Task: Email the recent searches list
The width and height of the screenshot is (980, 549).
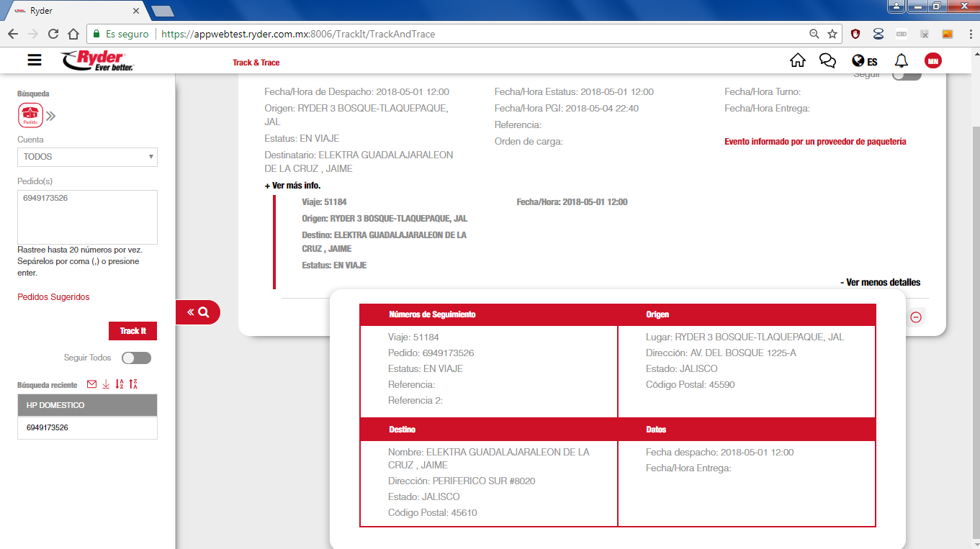Action: coord(91,384)
